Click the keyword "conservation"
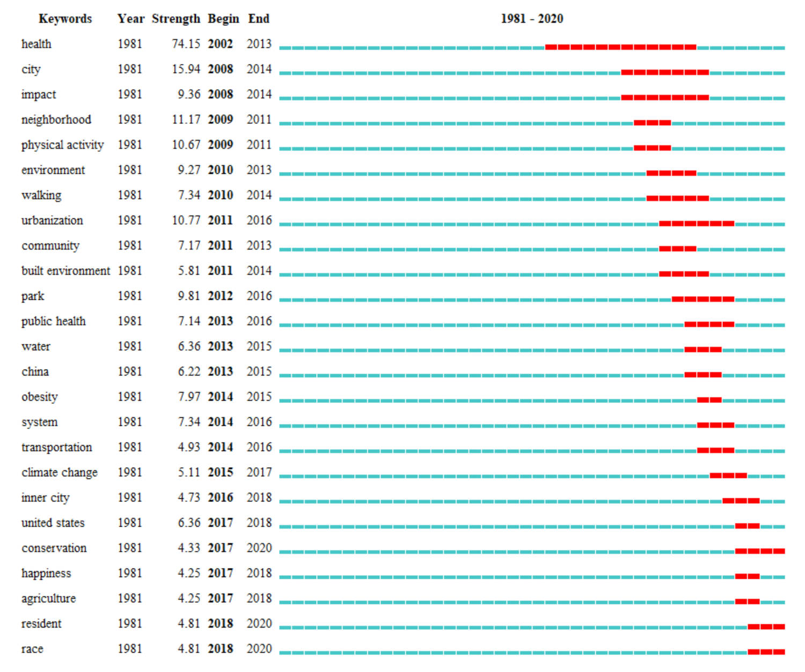Viewport: 805px width, 672px height. point(54,548)
